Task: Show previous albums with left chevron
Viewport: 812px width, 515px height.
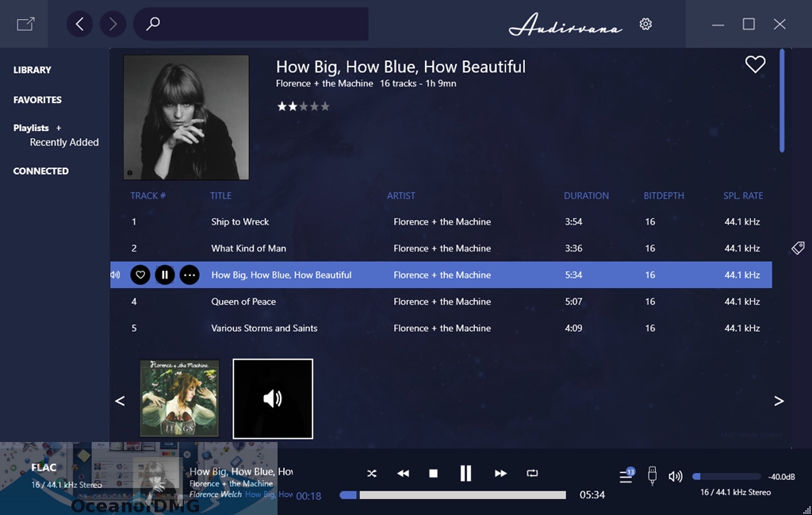Action: [120, 401]
